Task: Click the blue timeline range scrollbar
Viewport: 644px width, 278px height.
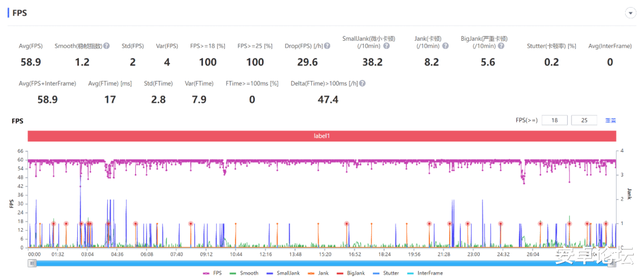Action: point(322,263)
